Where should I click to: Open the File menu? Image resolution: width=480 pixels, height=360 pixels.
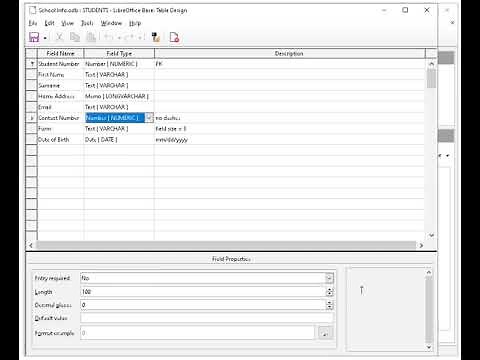[x=33, y=23]
